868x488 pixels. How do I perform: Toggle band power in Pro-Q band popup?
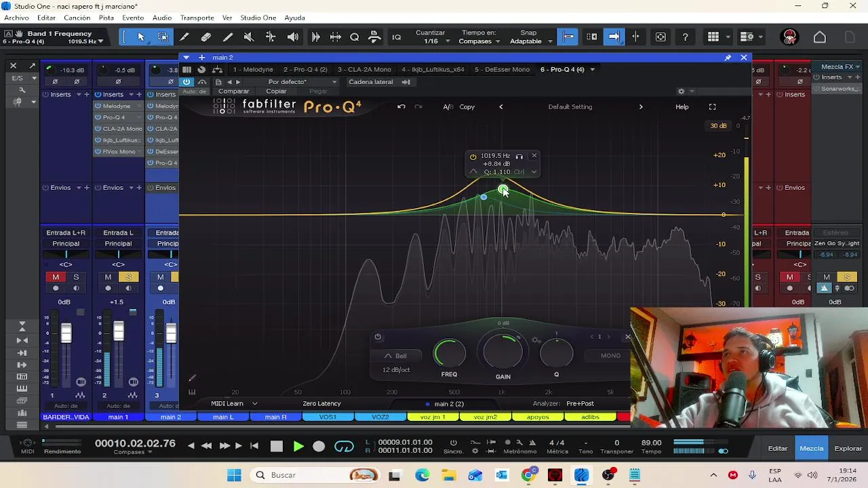(473, 157)
